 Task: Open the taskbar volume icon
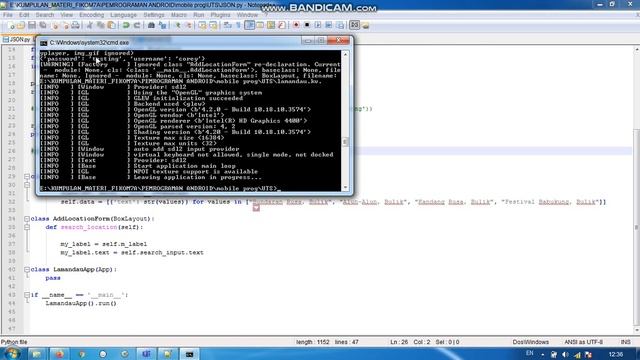(565, 355)
